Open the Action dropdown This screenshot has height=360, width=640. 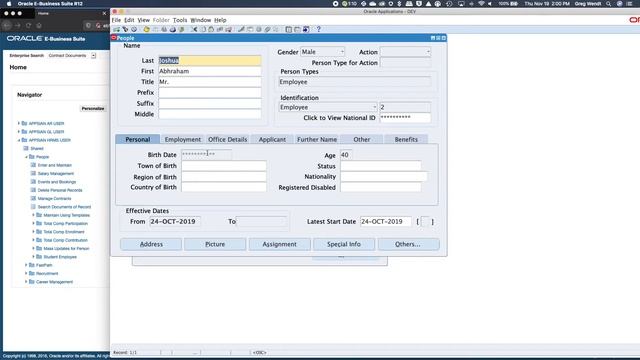click(427, 52)
